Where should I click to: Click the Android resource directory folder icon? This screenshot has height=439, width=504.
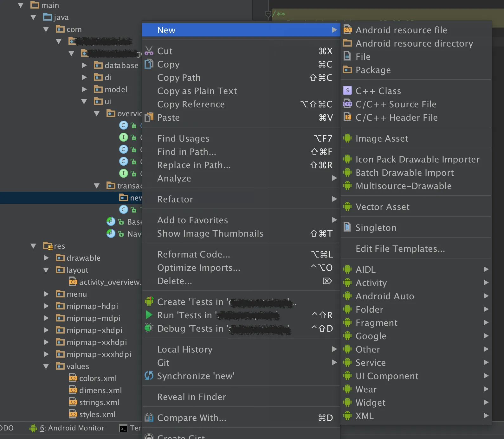pyautogui.click(x=347, y=43)
